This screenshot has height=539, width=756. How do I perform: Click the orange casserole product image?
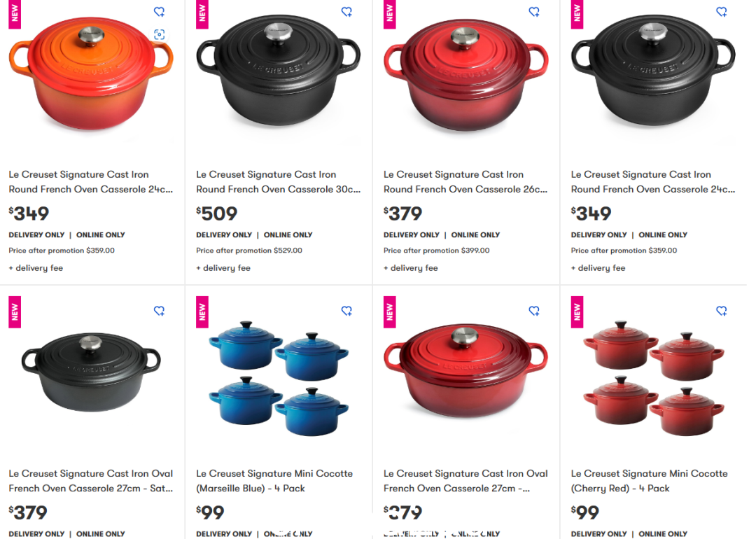(90, 73)
